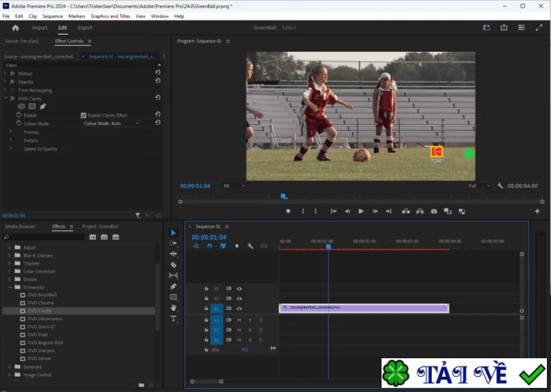This screenshot has width=551, height=392.
Task: Open program monitor Settings wrench
Action: tap(500, 185)
